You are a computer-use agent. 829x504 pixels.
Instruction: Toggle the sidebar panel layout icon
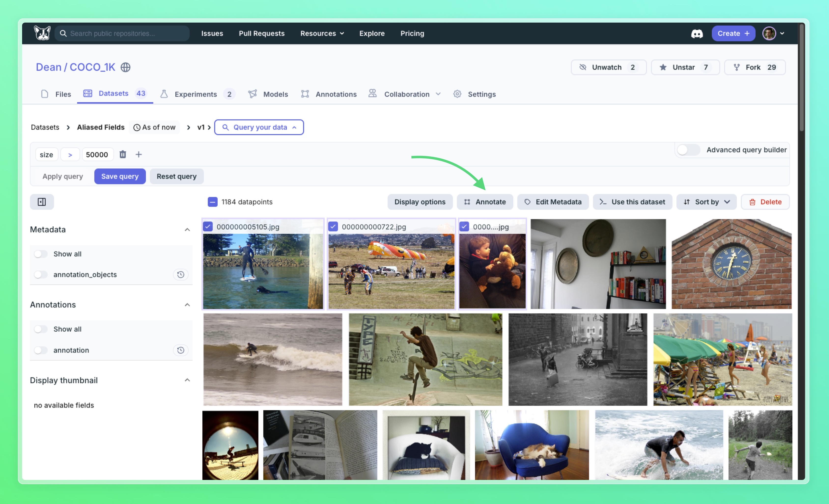[x=42, y=202]
